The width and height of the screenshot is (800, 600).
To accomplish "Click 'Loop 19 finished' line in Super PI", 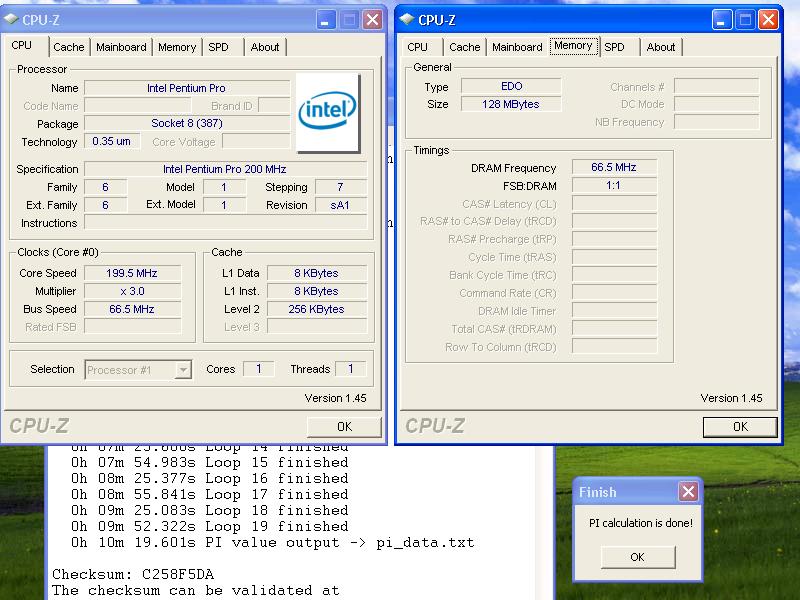I will [x=210, y=526].
